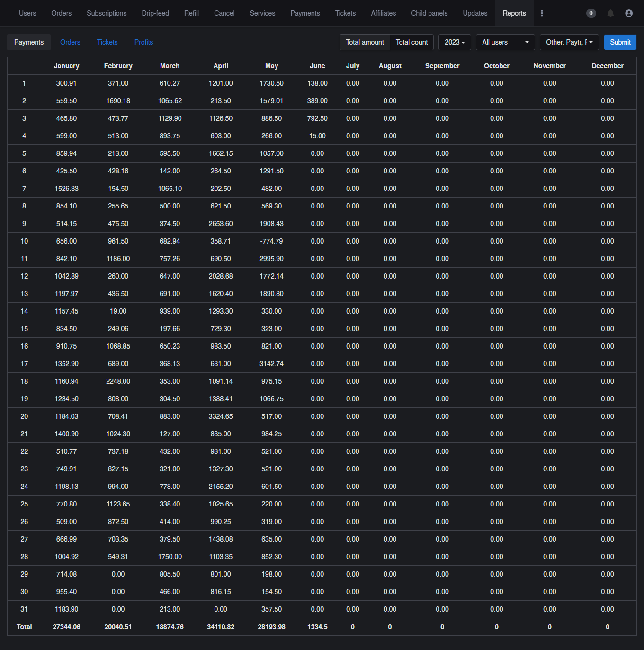Click the day 15 row label
644x650 pixels.
[24, 329]
